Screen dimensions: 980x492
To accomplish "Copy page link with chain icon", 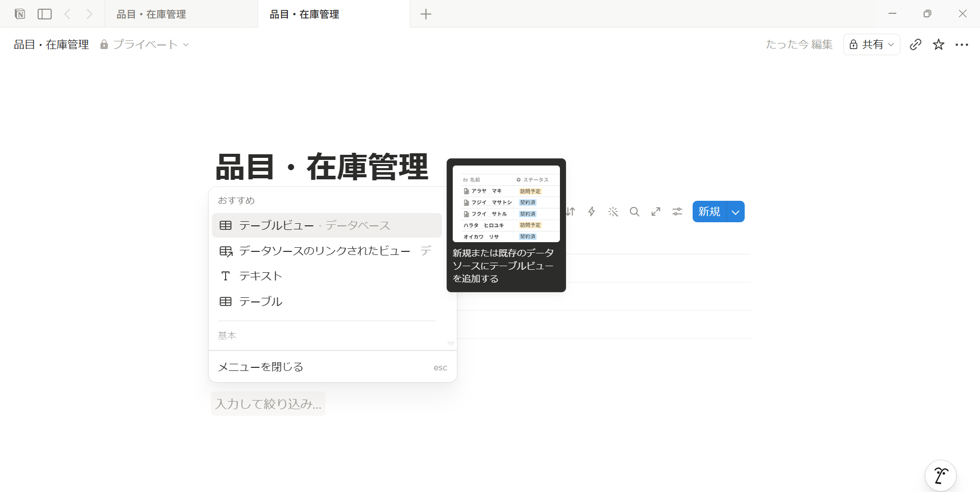I will tap(916, 44).
